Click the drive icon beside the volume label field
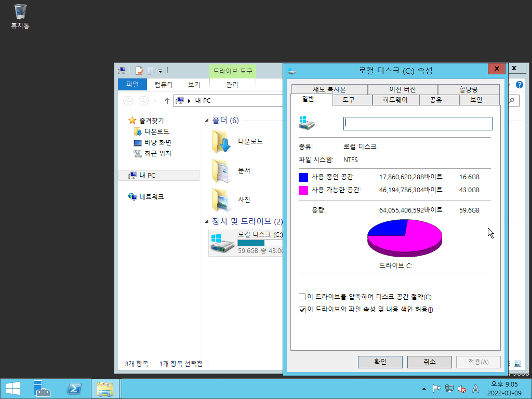532x399 pixels. click(307, 123)
